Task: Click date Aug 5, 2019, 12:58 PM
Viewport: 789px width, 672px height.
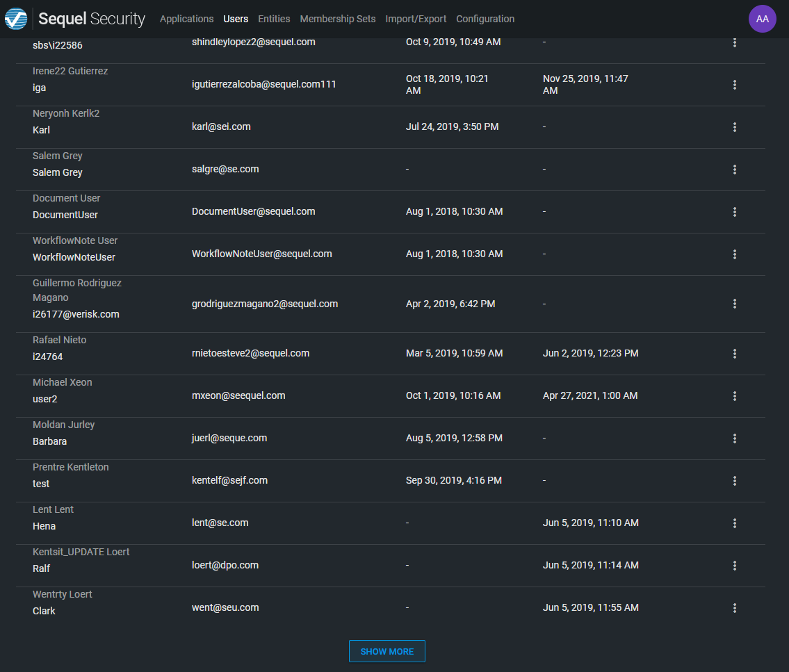Action: point(454,438)
